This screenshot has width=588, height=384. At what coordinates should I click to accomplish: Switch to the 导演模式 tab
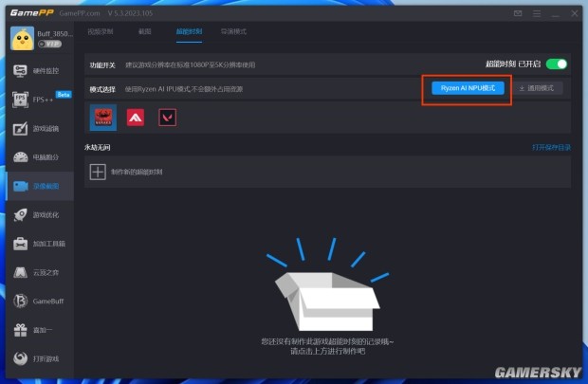(x=233, y=31)
